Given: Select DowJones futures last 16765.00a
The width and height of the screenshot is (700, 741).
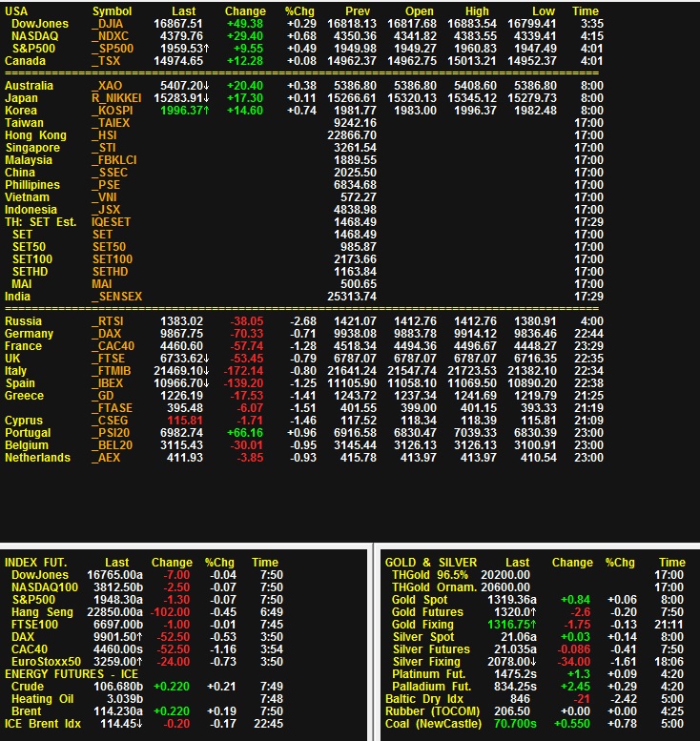Looking at the screenshot, I should click(x=114, y=575).
